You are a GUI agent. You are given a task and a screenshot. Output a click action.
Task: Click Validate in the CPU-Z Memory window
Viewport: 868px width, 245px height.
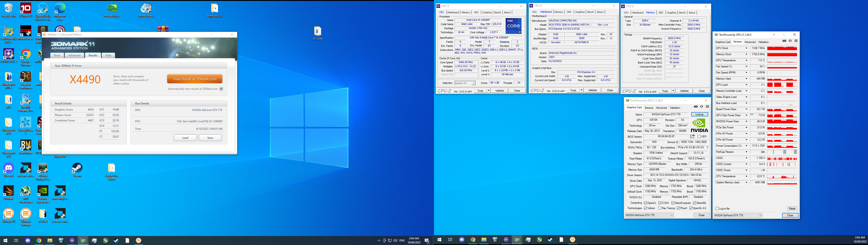[684, 91]
